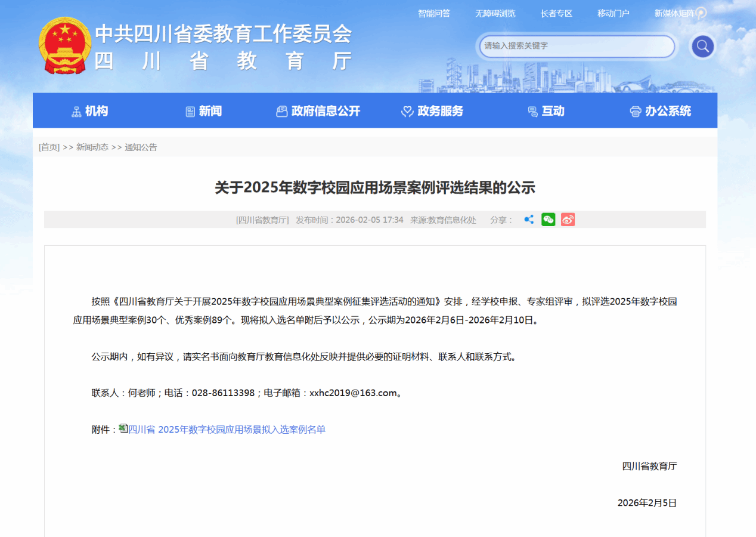Screen dimensions: 756x537
Task: Open the 新闻 navigation menu
Action: coord(204,111)
